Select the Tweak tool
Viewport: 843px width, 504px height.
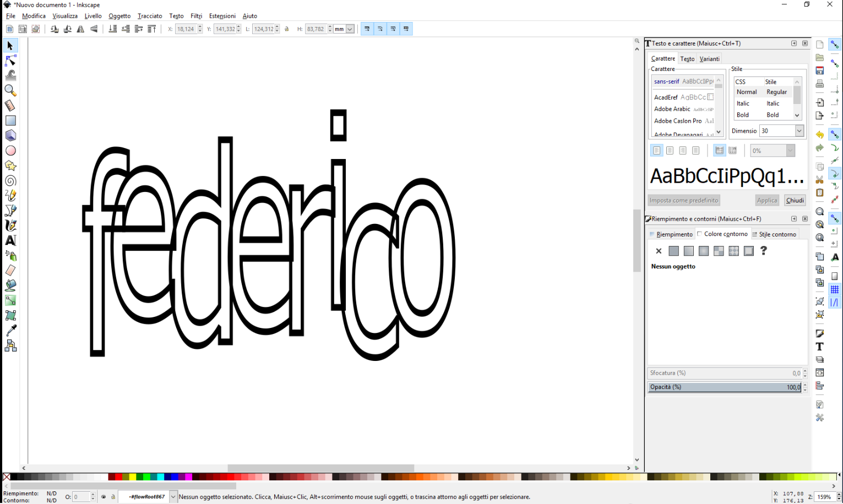[10, 75]
